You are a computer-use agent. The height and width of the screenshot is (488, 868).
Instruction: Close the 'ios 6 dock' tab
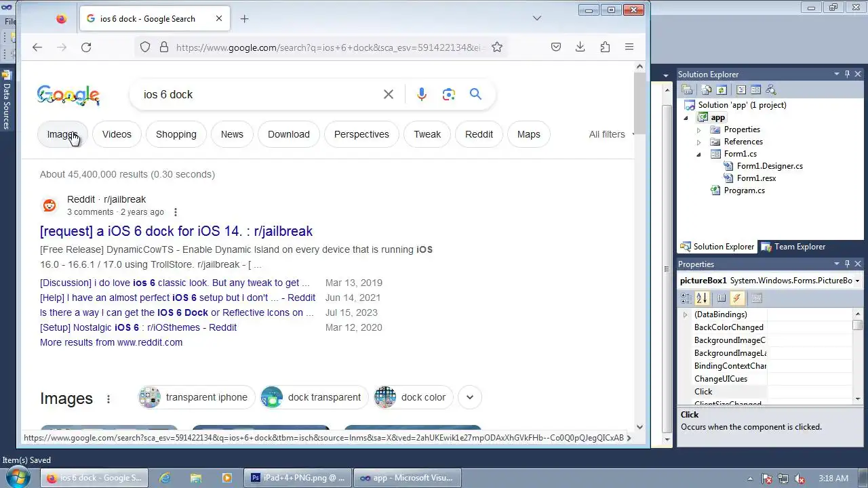click(x=219, y=19)
